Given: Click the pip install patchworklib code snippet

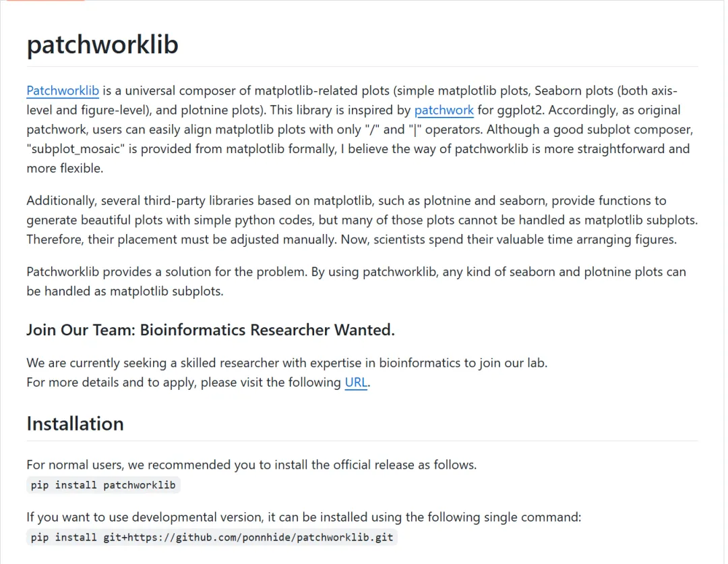Looking at the screenshot, I should tap(103, 485).
